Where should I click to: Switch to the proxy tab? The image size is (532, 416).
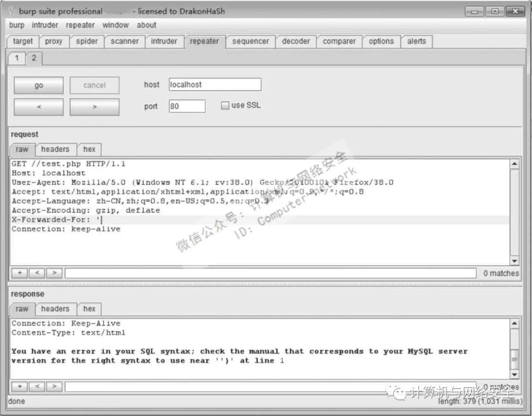[54, 41]
